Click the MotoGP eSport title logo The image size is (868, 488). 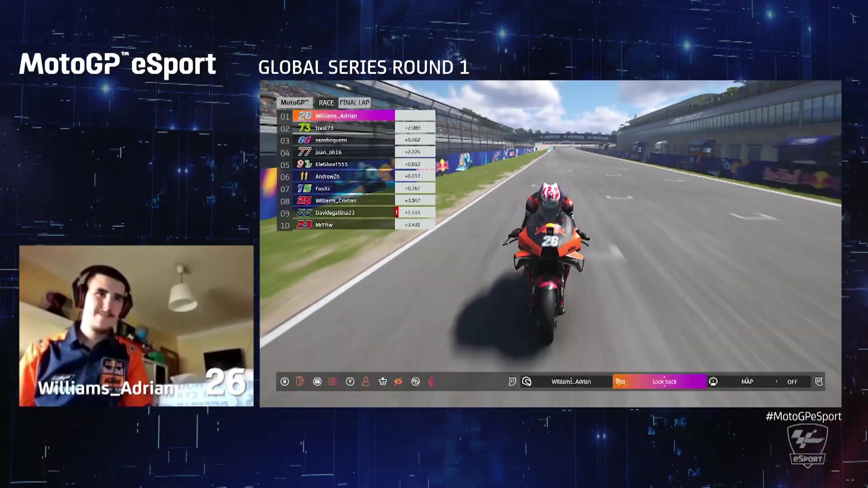coord(118,65)
